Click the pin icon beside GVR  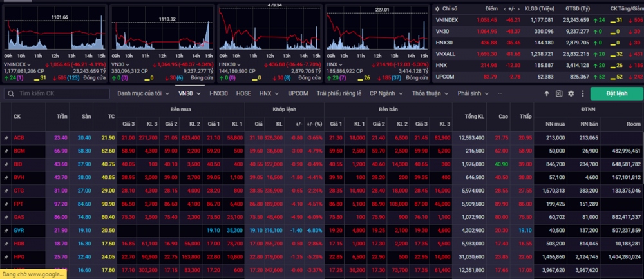(x=6, y=229)
